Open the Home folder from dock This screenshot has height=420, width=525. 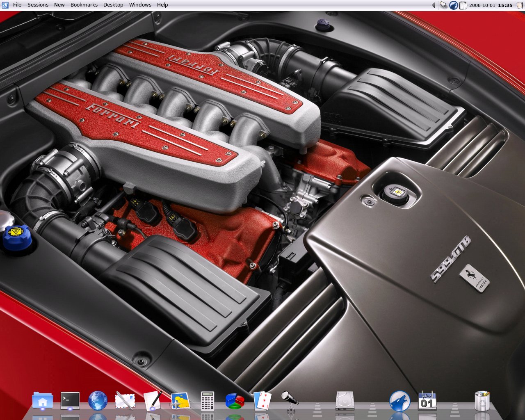43,401
